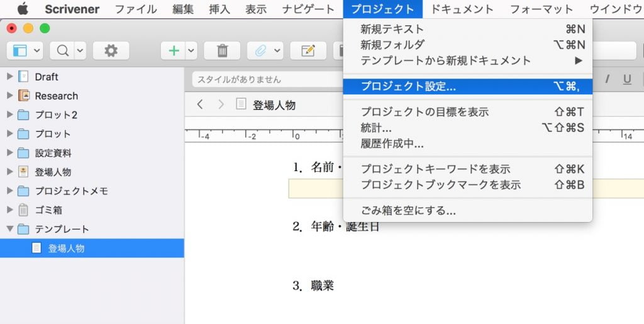The image size is (644, 324).
Task: Choose プロジェクトキーワードを表示
Action: [468, 169]
